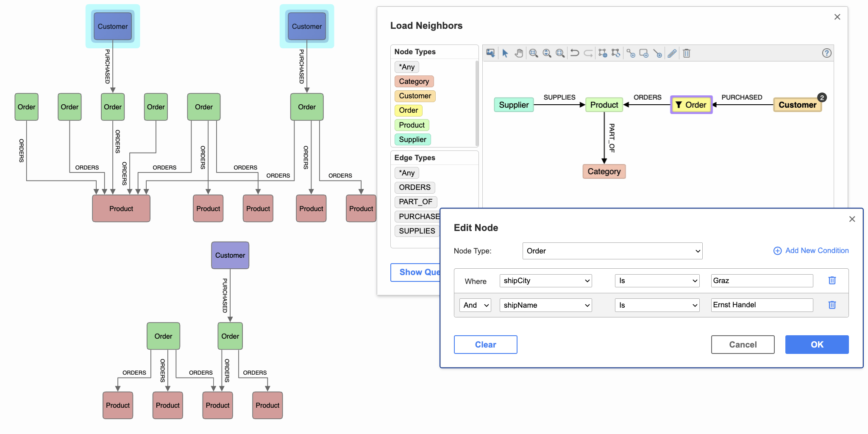This screenshot has width=868, height=434.
Task: Click the add edge icon
Action: click(x=658, y=53)
